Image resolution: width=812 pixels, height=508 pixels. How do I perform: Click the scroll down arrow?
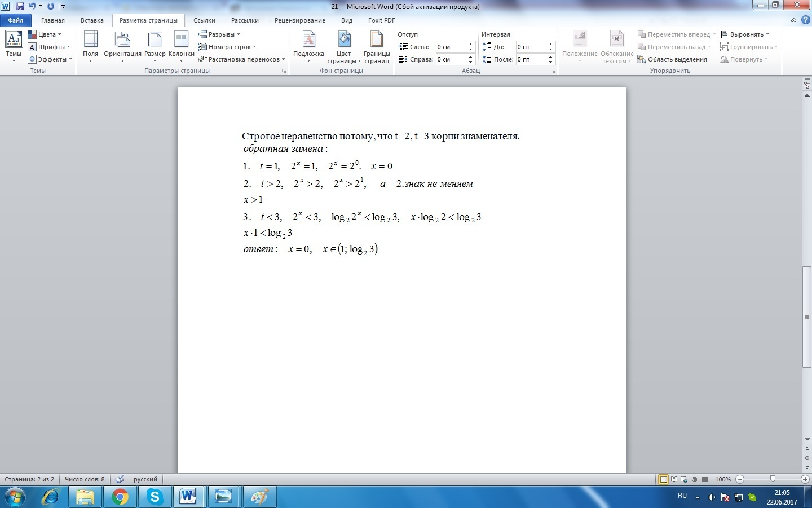807,439
